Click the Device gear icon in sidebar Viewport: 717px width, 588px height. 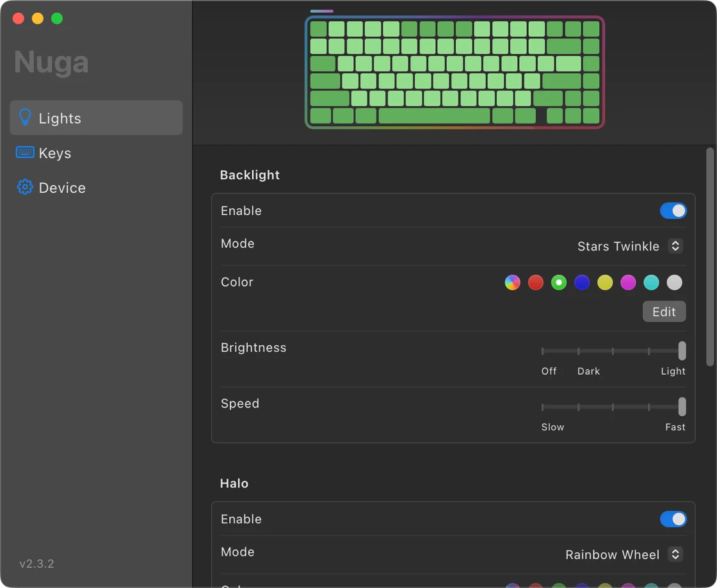[25, 187]
